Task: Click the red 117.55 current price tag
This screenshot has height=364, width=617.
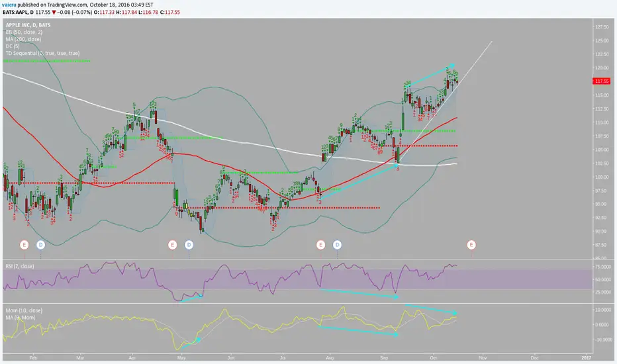Action: pyautogui.click(x=601, y=81)
